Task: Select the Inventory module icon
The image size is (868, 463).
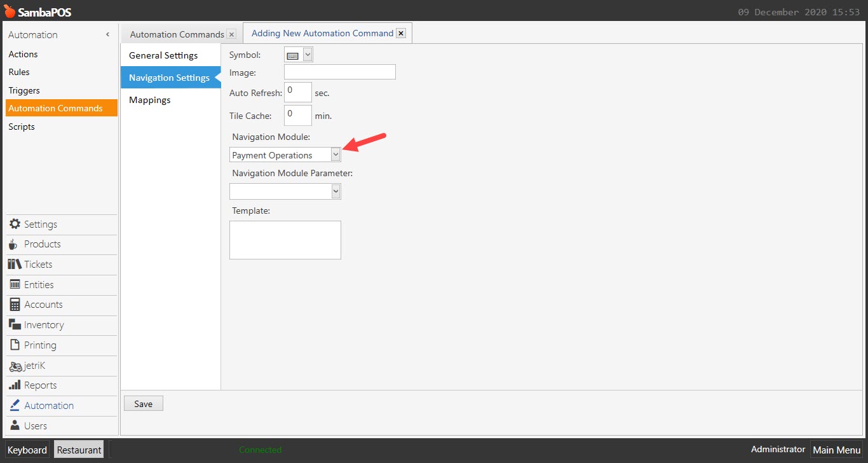Action: 14,325
